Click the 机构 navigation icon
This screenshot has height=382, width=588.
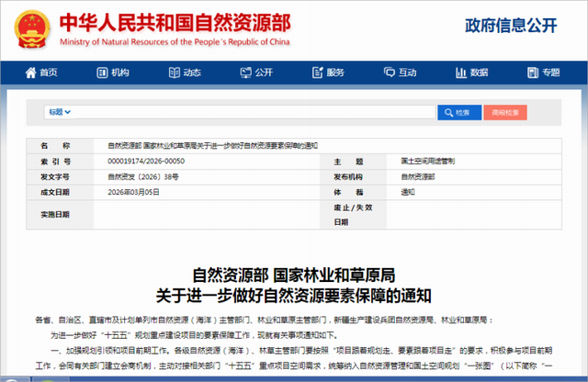pos(102,73)
